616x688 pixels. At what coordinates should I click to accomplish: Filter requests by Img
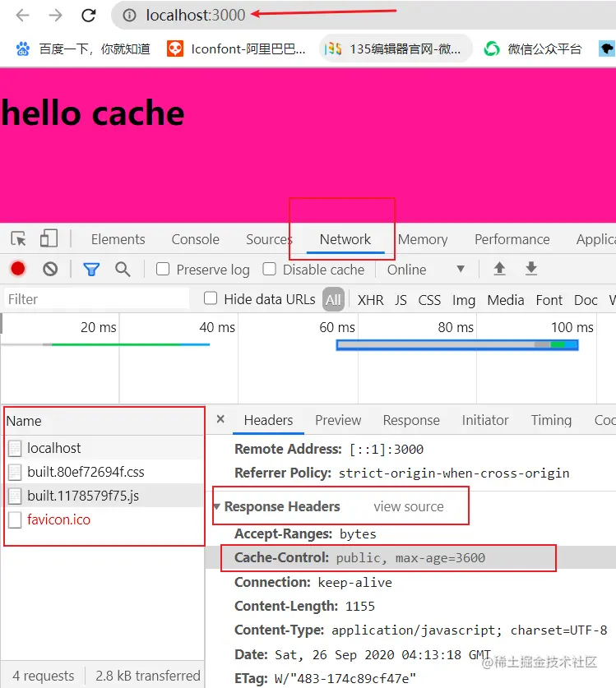(x=464, y=300)
